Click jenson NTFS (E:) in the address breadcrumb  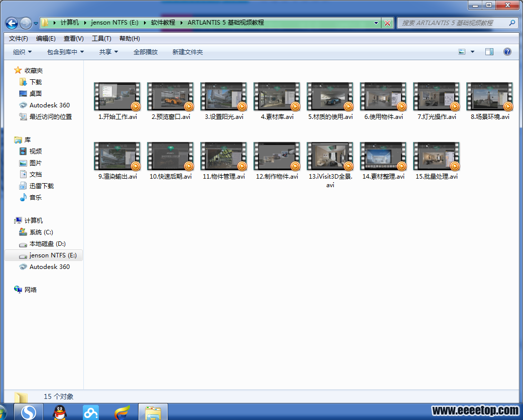(114, 23)
